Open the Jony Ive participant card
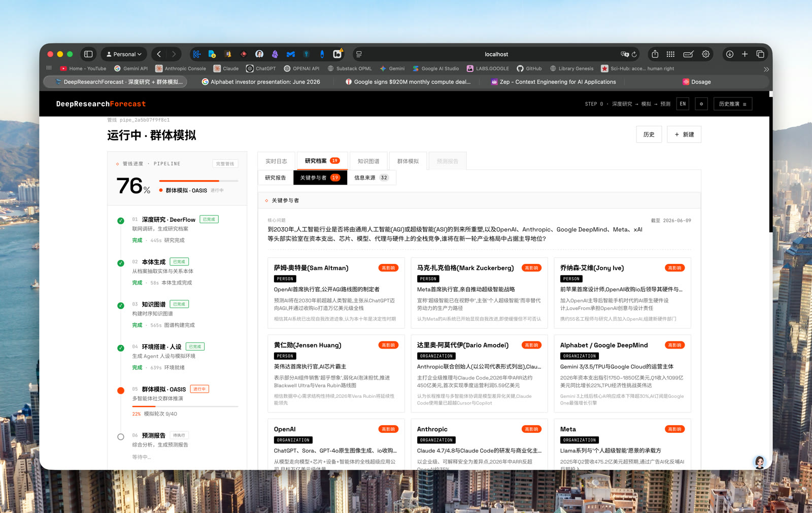The image size is (812, 513). point(622,293)
